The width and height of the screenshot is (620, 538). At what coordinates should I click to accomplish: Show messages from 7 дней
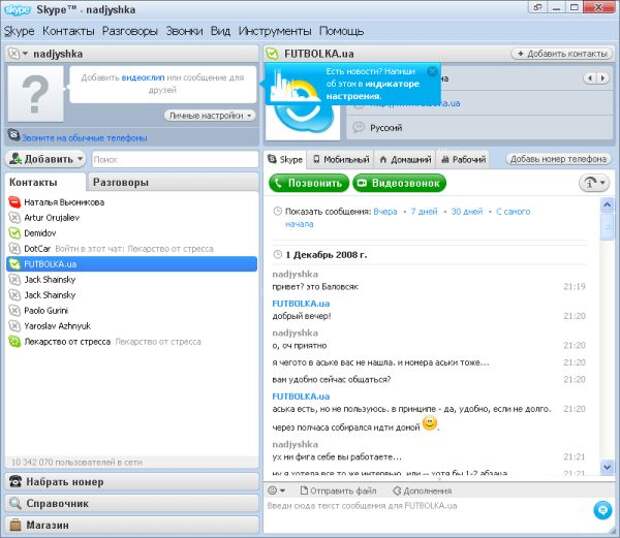(424, 211)
